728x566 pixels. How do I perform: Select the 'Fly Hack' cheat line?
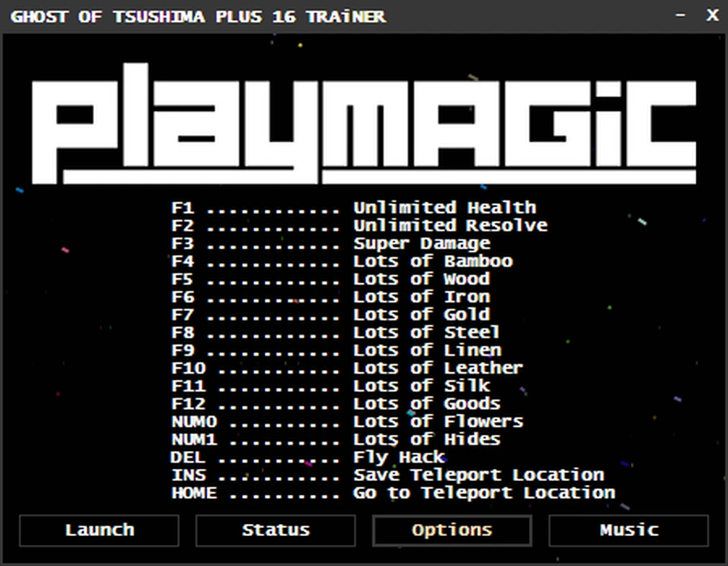point(308,457)
